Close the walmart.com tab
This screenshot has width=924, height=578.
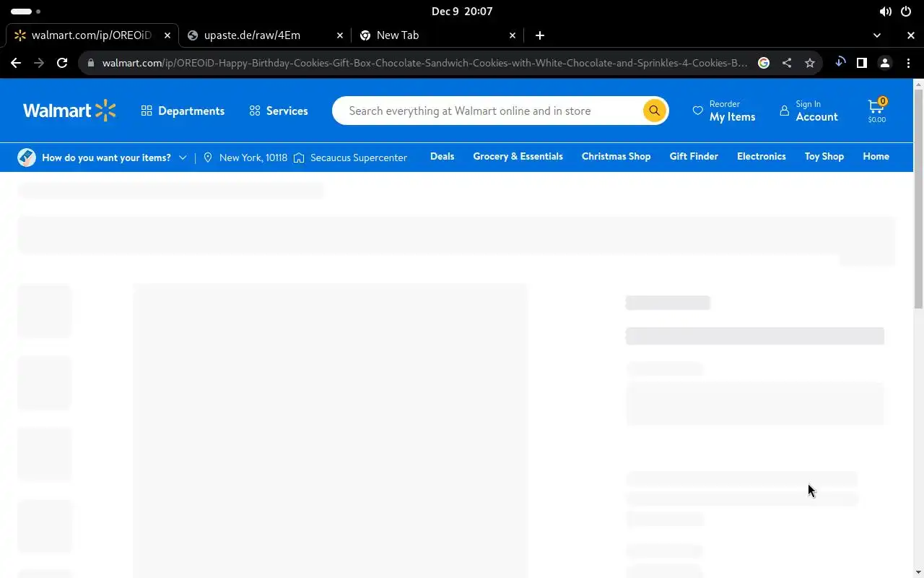pos(167,35)
